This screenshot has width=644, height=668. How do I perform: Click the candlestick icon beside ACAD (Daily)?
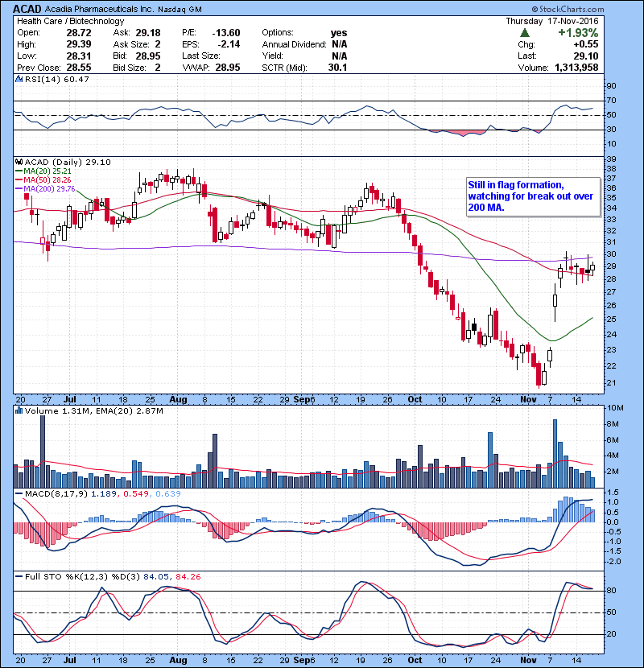(x=20, y=162)
